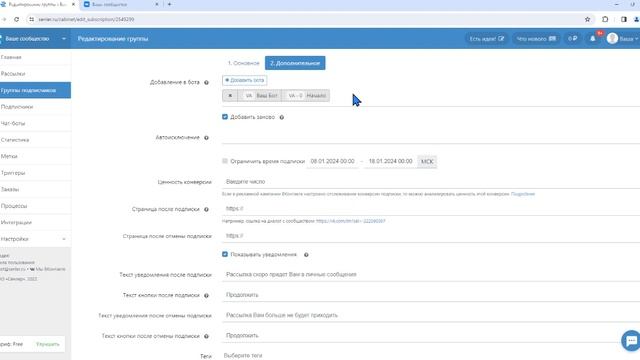Open help icon next to 'Страница после подписки'
Image resolution: width=640 pixels, height=360 pixels.
pyautogui.click(x=207, y=209)
